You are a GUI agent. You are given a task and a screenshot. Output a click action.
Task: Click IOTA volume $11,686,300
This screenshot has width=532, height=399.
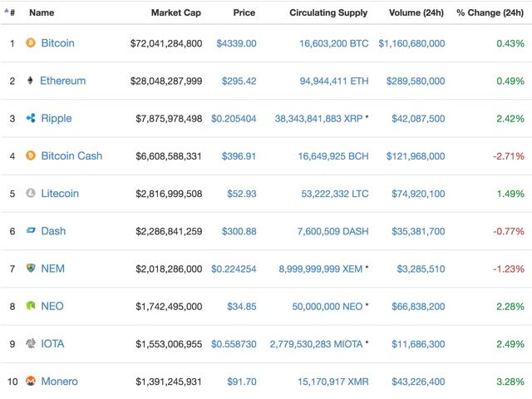(x=418, y=344)
